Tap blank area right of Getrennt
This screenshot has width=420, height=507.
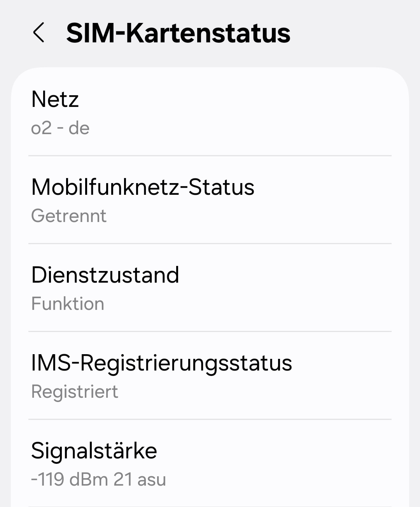tap(249, 216)
